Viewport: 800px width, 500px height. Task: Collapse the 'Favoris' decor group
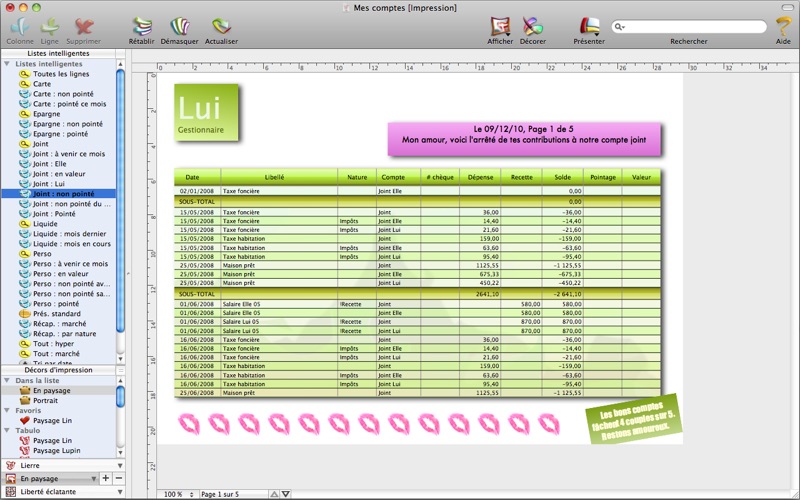7,410
